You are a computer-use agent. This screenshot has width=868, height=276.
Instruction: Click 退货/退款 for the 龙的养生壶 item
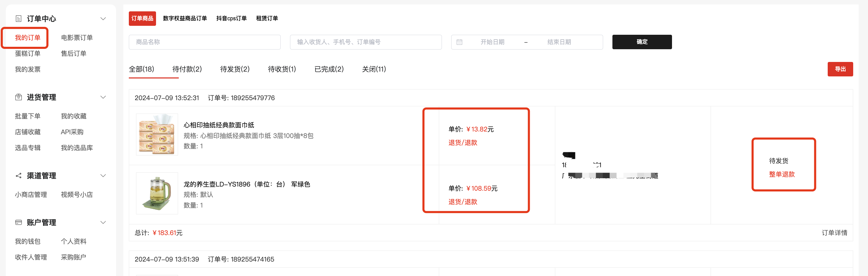(x=463, y=202)
